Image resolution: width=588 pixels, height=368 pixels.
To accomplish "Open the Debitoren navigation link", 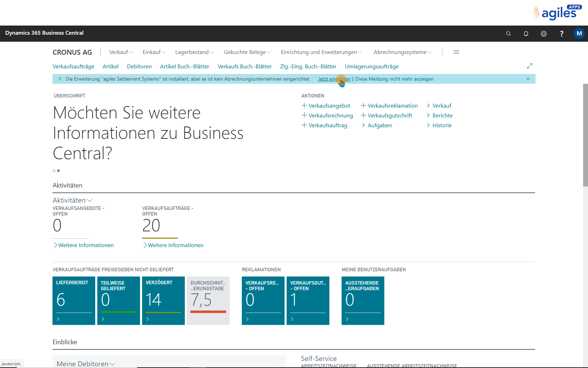I will (139, 66).
